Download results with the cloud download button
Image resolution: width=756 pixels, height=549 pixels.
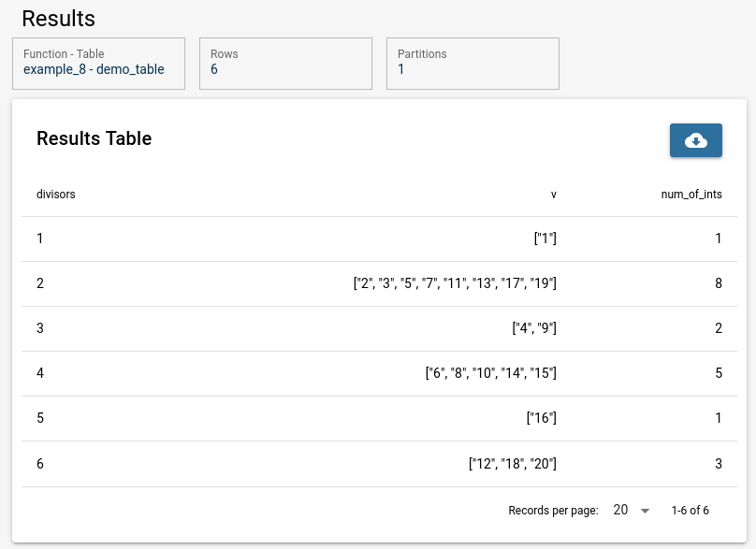(x=696, y=140)
